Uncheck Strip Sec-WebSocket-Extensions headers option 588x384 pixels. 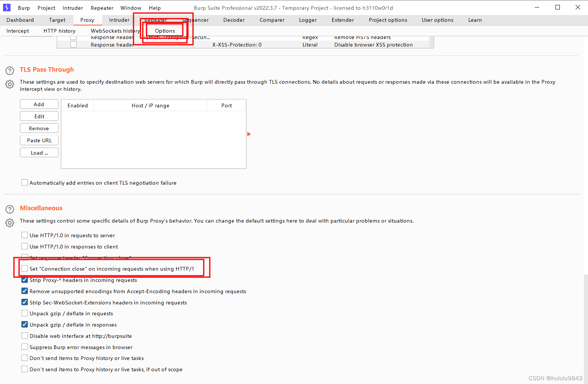pos(25,302)
